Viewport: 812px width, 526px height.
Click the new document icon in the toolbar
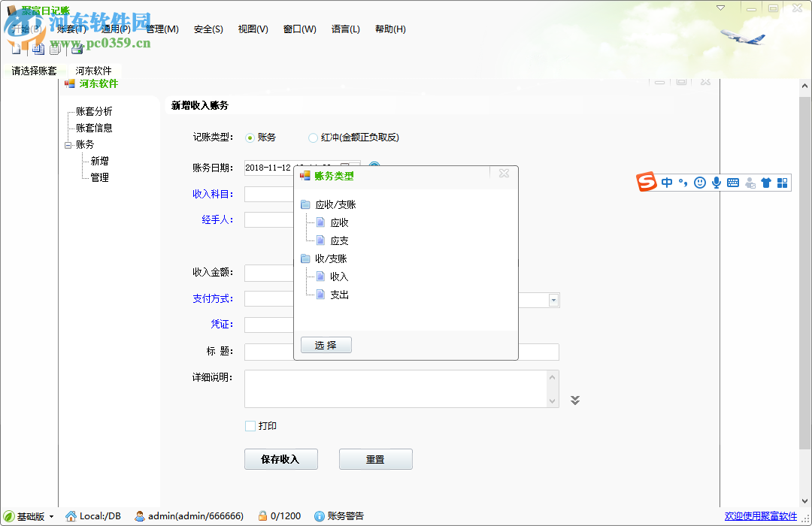17,48
